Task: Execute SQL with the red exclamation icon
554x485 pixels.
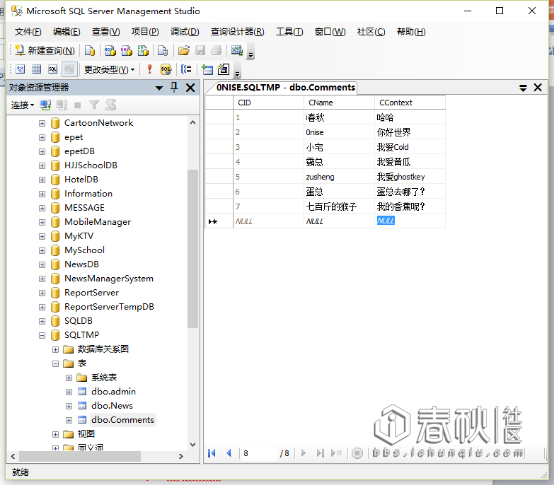Action: tap(149, 69)
